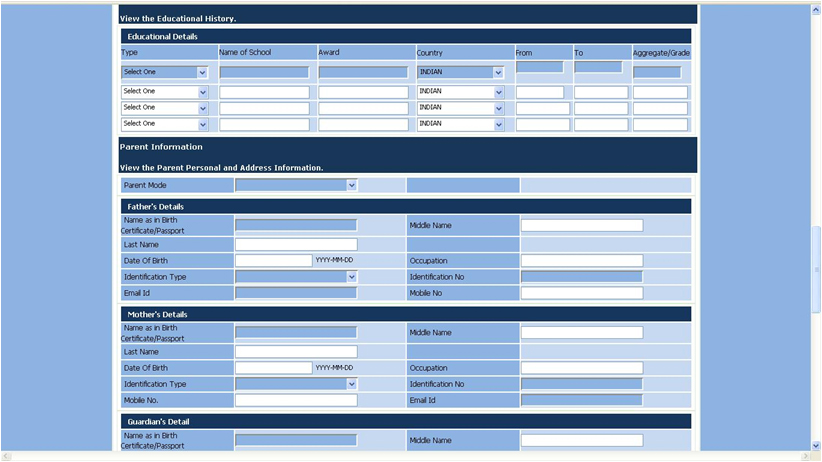Click Father's Identification No field
This screenshot has width=822, height=462.
(582, 277)
